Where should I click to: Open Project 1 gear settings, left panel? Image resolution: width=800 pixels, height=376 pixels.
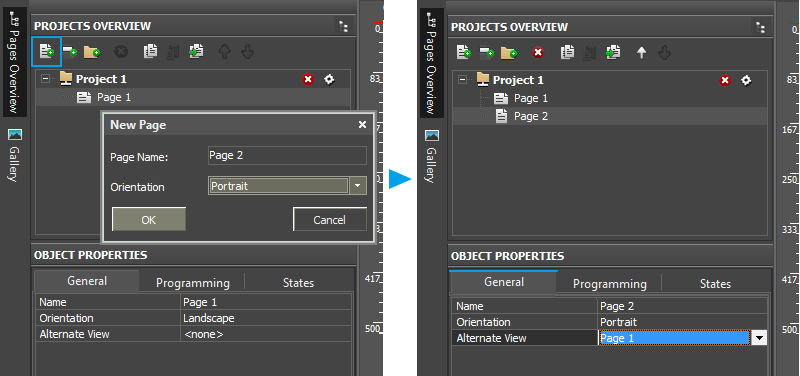329,79
